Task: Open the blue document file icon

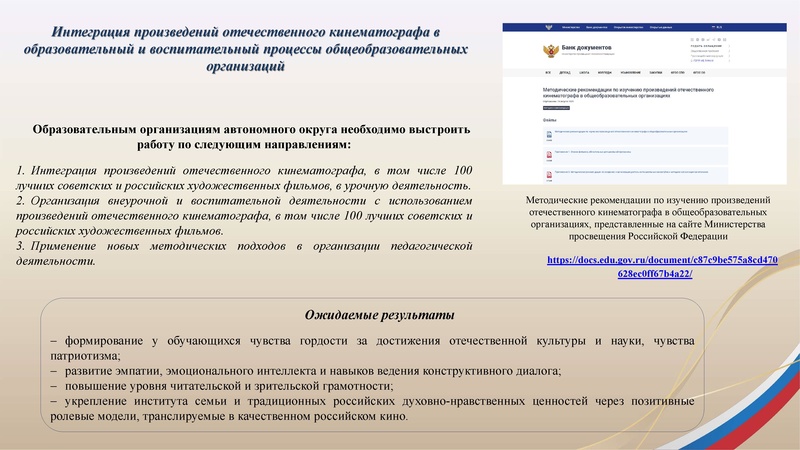Action: (549, 135)
